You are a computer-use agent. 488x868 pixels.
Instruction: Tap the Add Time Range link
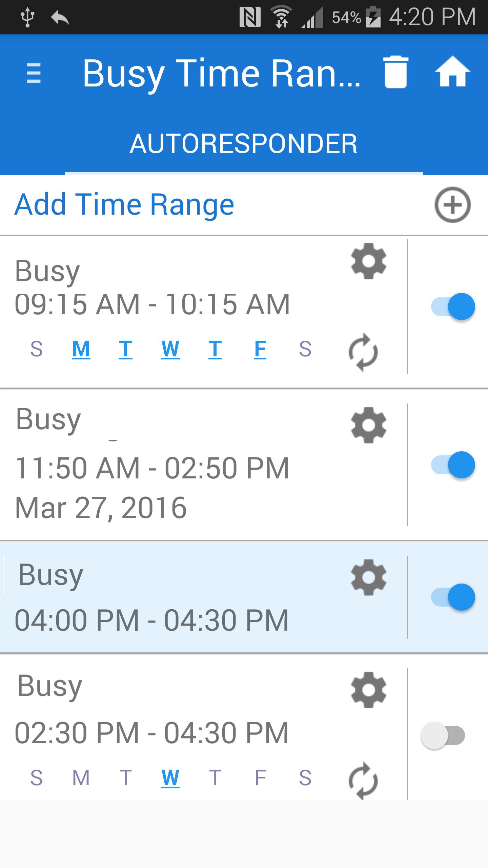(124, 205)
